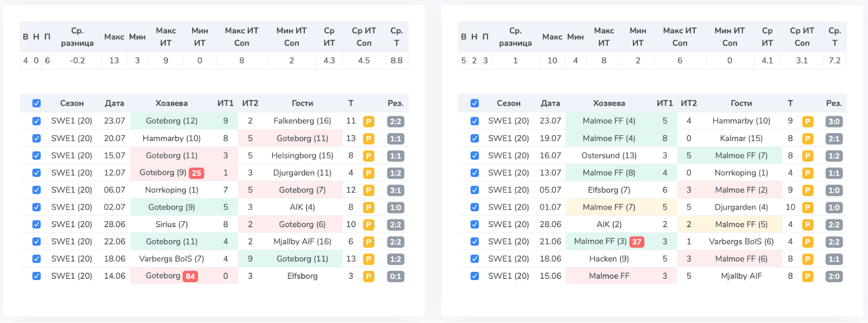Click Varbergs BoIS (6) team name

coord(741,241)
